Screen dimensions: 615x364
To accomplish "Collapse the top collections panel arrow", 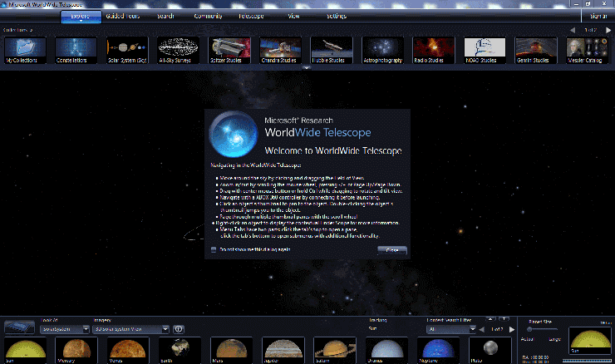I will click(307, 67).
